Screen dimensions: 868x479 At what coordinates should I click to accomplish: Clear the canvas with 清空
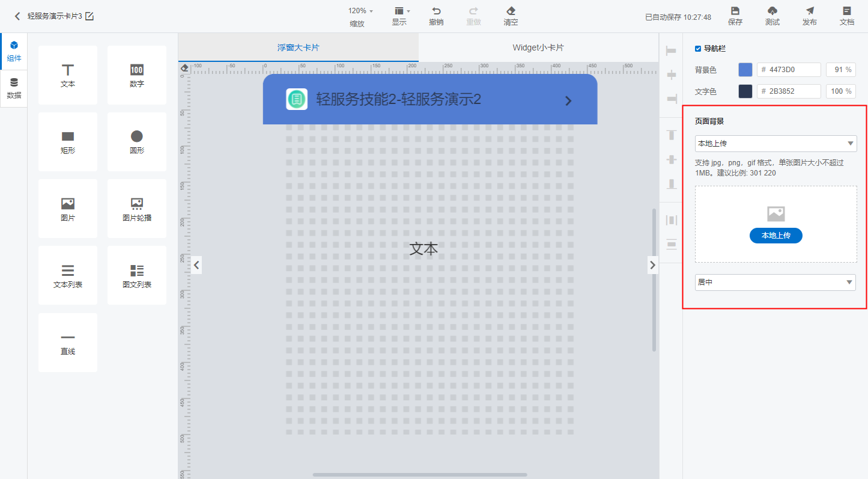tap(511, 16)
